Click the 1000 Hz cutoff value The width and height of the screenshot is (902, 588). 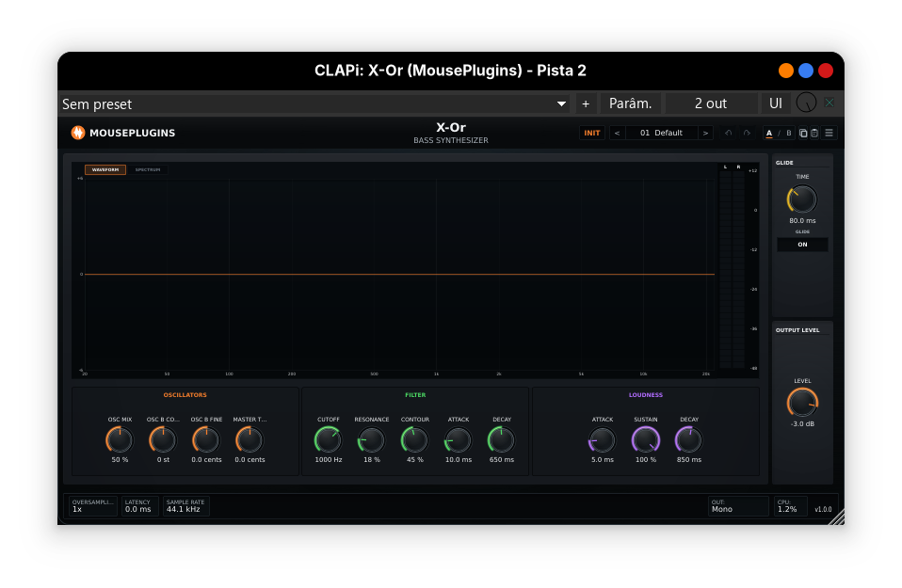329,460
